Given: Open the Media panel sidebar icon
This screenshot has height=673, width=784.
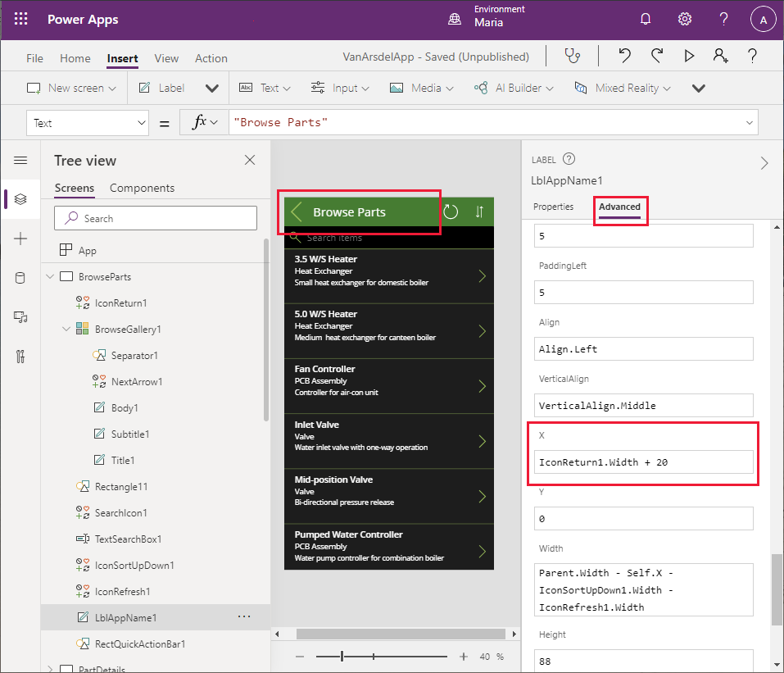Looking at the screenshot, I should (x=20, y=317).
